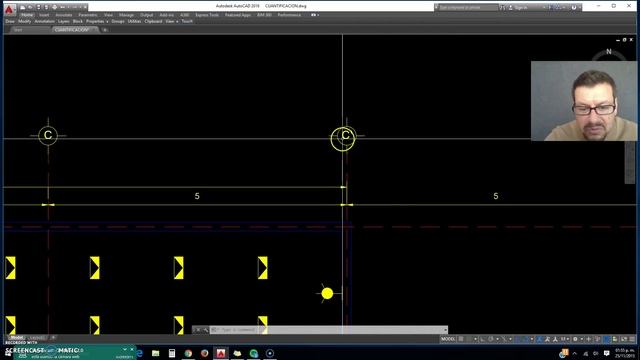Click the viewcube North N label

609,52
